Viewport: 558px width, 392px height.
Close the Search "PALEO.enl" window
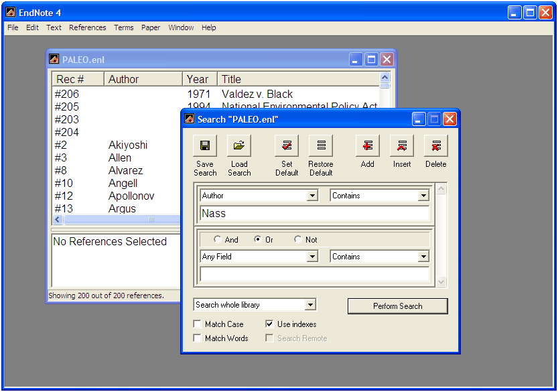(x=449, y=119)
